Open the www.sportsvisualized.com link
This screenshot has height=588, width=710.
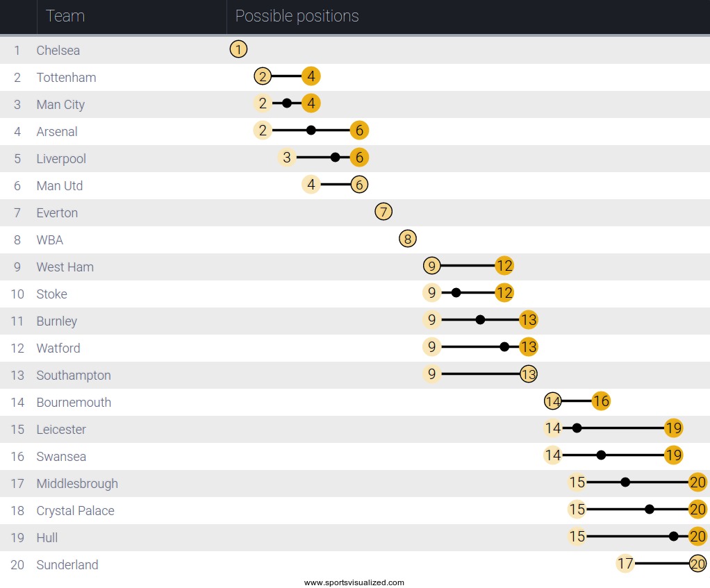click(354, 582)
